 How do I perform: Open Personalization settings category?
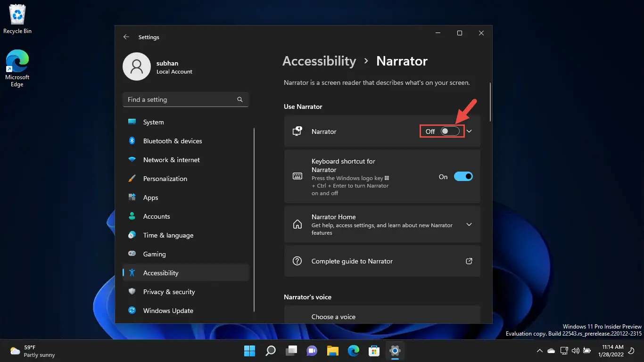pyautogui.click(x=186, y=179)
